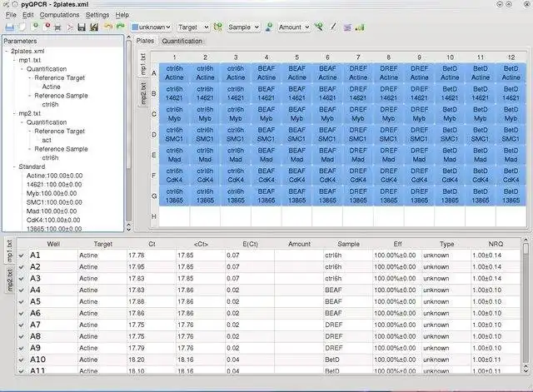The height and width of the screenshot is (392, 533).
Task: Sort by the Ct column header
Action: [152, 244]
